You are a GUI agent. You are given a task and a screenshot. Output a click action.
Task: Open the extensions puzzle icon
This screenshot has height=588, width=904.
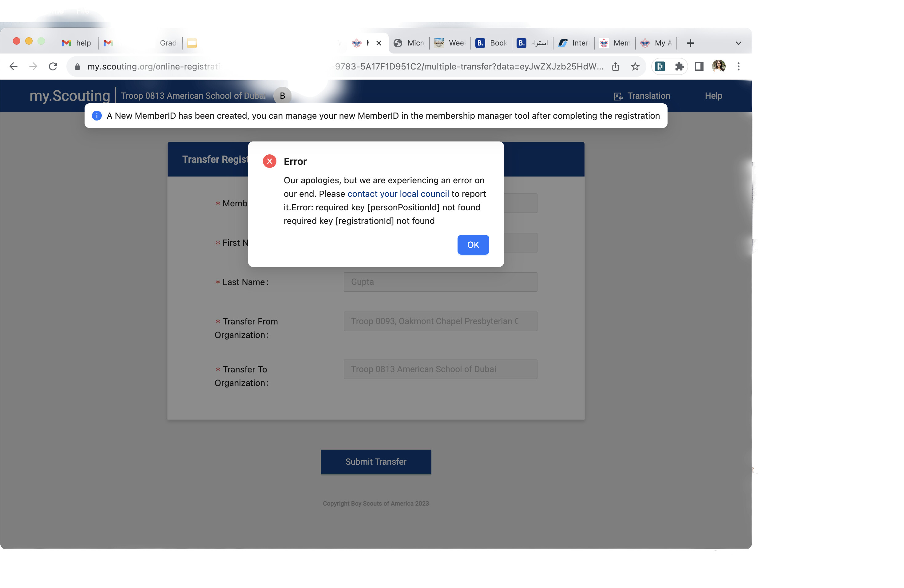click(679, 66)
